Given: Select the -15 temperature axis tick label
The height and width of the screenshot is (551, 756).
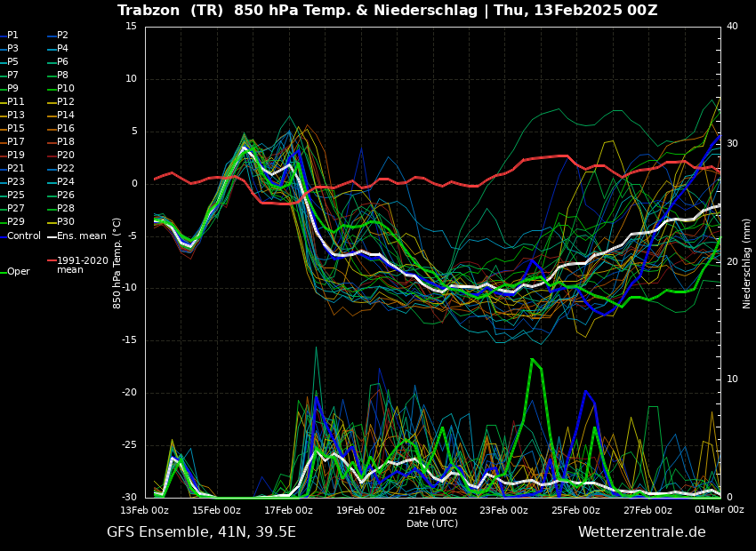Looking at the screenshot, I should [x=129, y=340].
